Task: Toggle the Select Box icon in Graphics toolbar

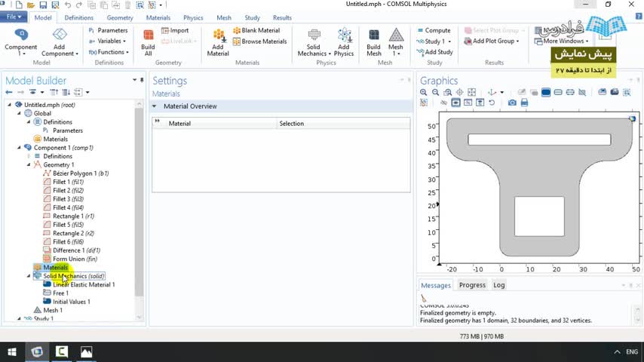Action: (627, 92)
